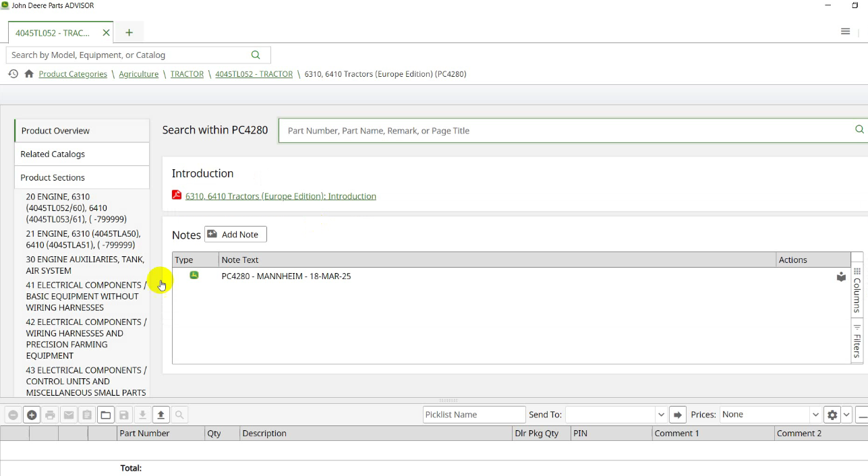Image resolution: width=868 pixels, height=476 pixels.
Task: Click the clipboard icon in picklist toolbar
Action: coord(87,415)
